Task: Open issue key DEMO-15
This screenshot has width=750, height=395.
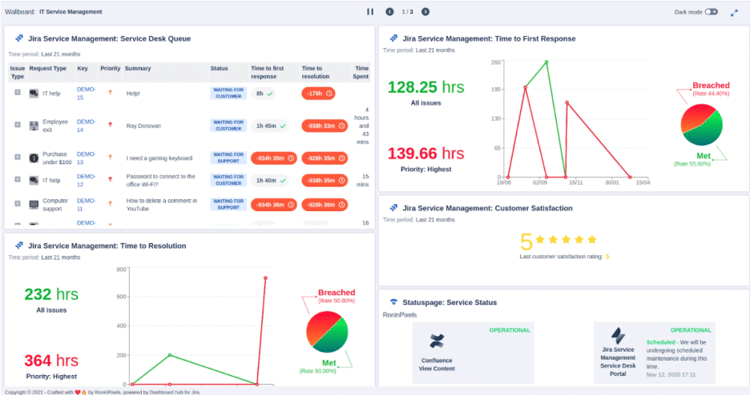Action: tap(86, 93)
